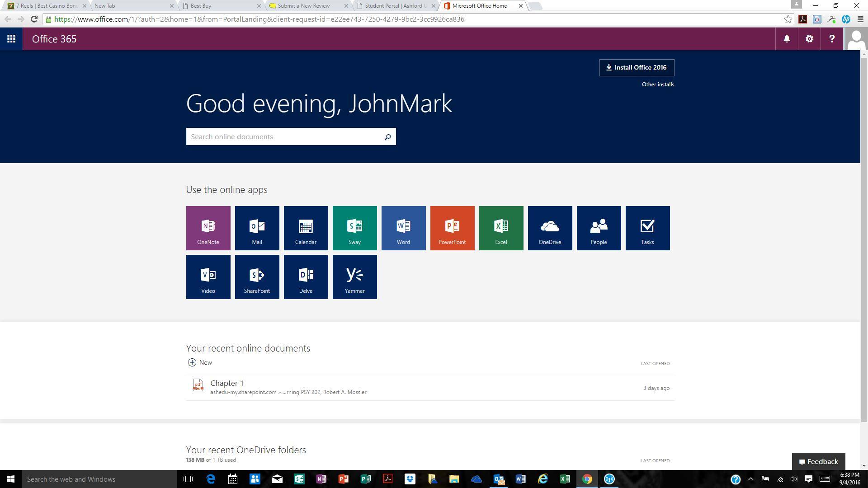Open the help question mark menu
Image resolution: width=868 pixels, height=488 pixels.
(x=832, y=39)
